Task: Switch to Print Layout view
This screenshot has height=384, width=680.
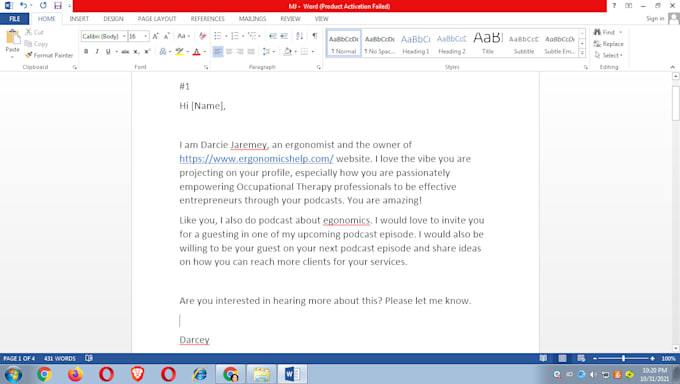Action: tap(562, 358)
